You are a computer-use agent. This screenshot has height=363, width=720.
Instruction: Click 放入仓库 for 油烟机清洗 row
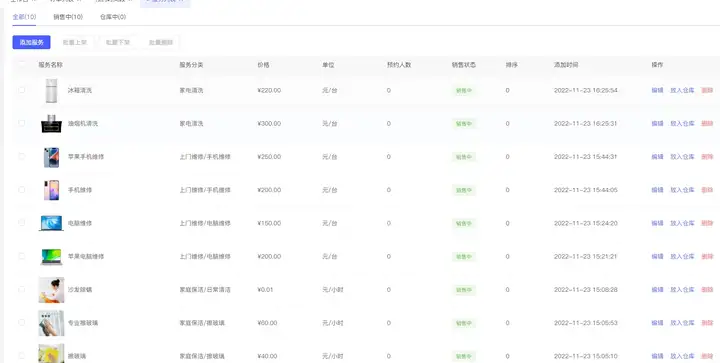682,123
